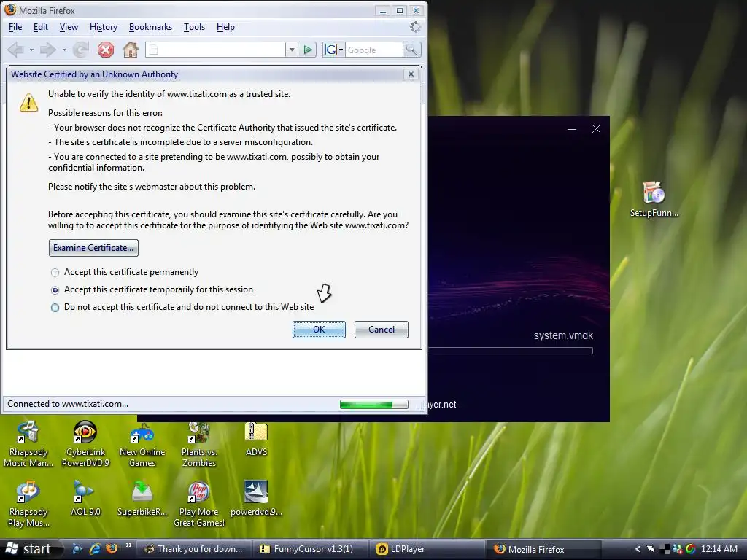Expand hidden quick launch items chevron
The image size is (747, 560).
128,545
